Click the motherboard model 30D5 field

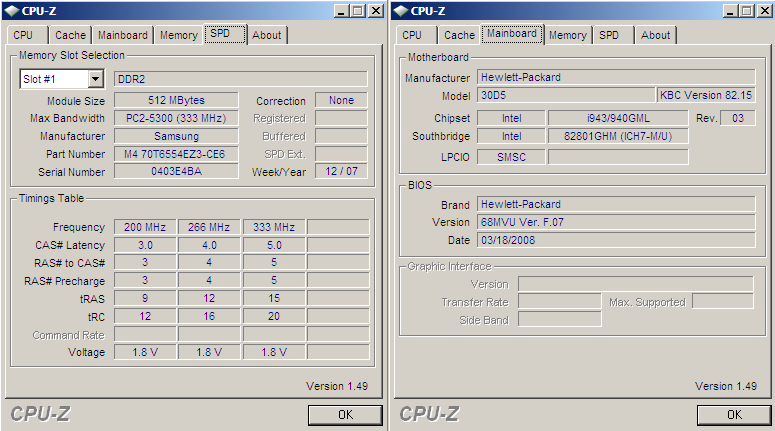[566, 95]
